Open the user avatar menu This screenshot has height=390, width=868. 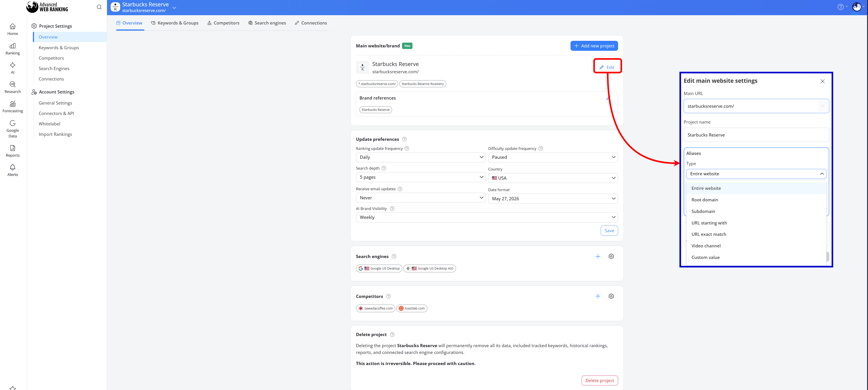[x=856, y=7]
